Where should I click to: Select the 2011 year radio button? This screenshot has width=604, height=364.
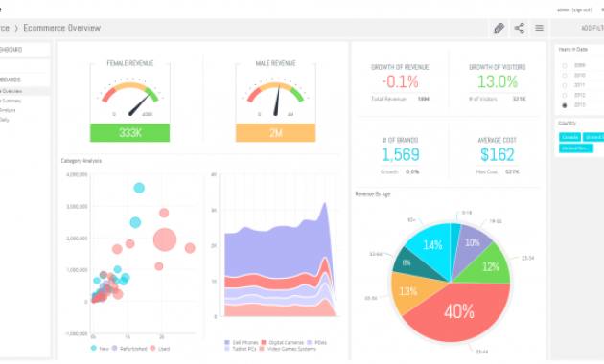pos(565,85)
